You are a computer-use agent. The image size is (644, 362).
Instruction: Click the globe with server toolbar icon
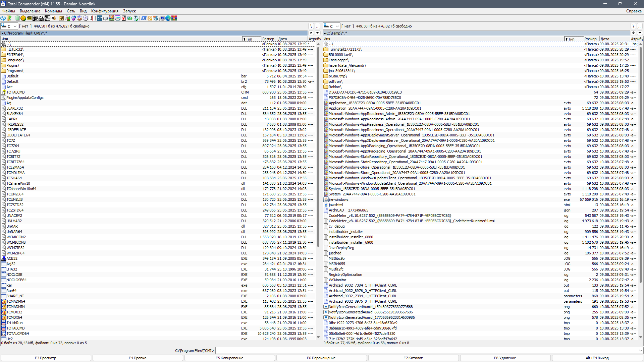tap(67, 18)
